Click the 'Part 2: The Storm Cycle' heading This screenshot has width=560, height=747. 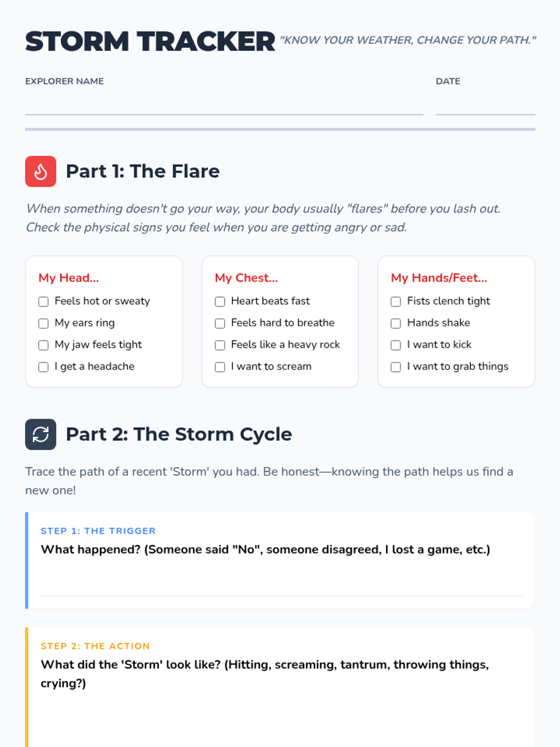click(x=179, y=434)
